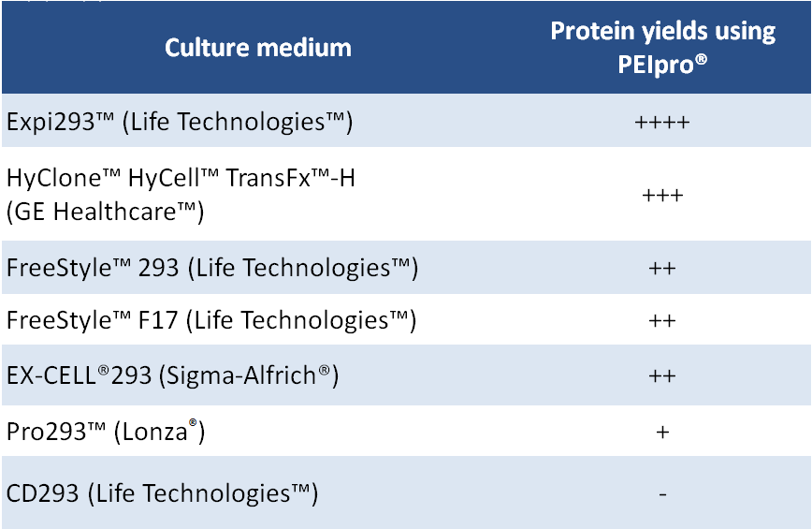Click the single + yield for Pro293
Viewport: 812px width, 529px height.
662,433
